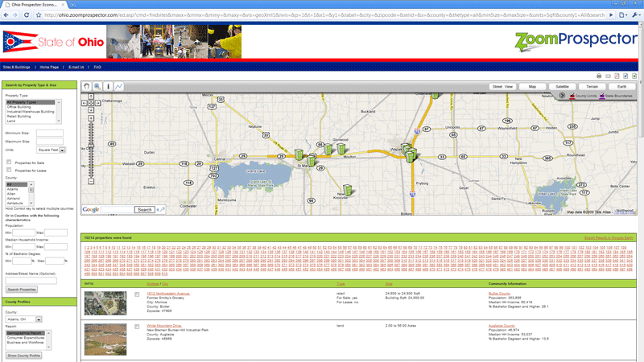The width and height of the screenshot is (644, 362).
Task: Select Retail Building in Property Type list
Action: pyautogui.click(x=19, y=116)
